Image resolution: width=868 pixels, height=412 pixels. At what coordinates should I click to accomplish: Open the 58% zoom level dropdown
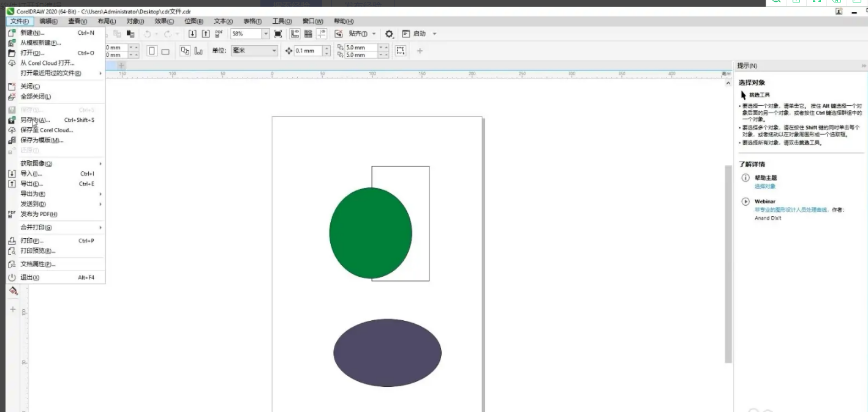click(266, 34)
